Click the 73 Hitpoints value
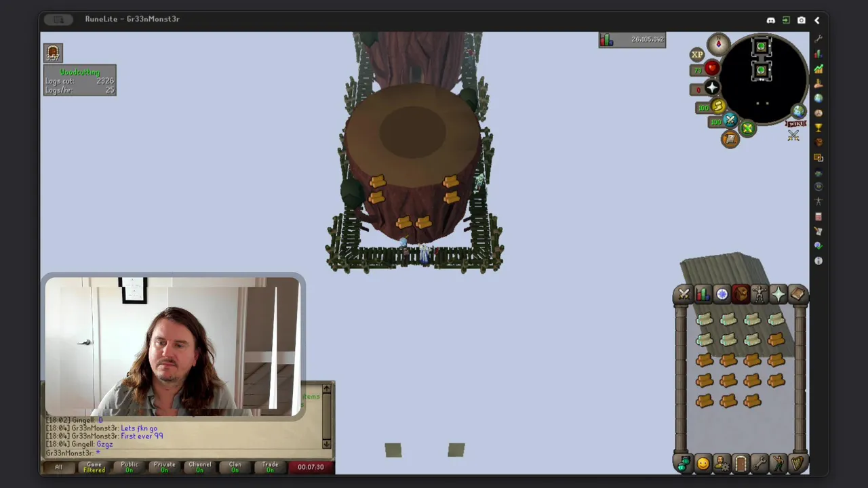Image resolution: width=868 pixels, height=488 pixels. [697, 70]
